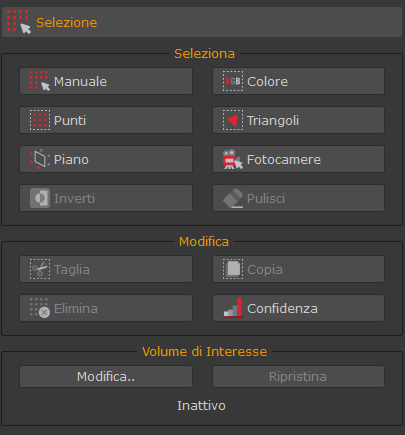Click the red camera icon for Fotocamere

(233, 159)
